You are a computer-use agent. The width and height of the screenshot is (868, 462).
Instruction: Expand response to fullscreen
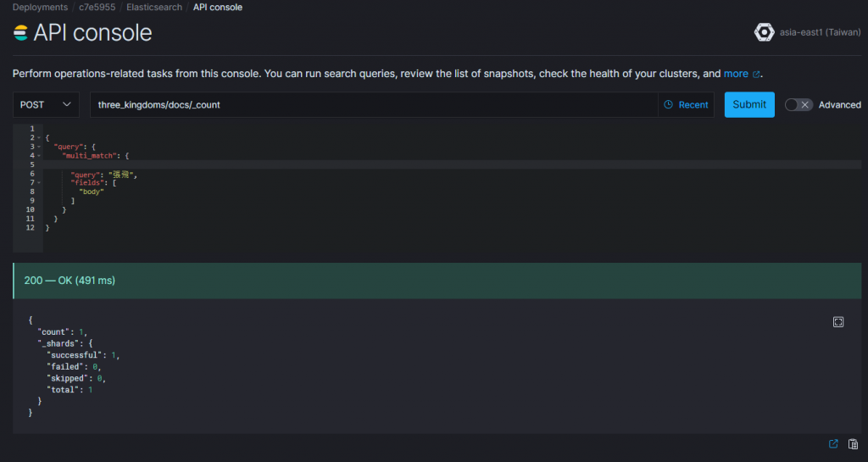click(x=838, y=322)
